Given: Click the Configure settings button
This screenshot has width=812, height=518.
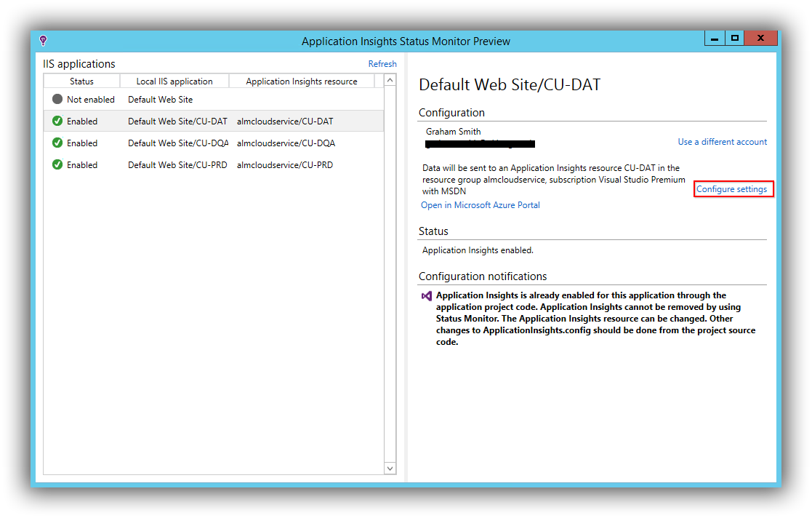Looking at the screenshot, I should click(733, 188).
